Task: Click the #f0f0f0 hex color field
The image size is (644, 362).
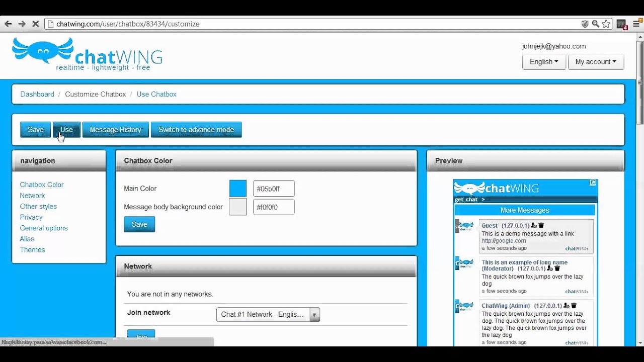Action: click(x=274, y=207)
